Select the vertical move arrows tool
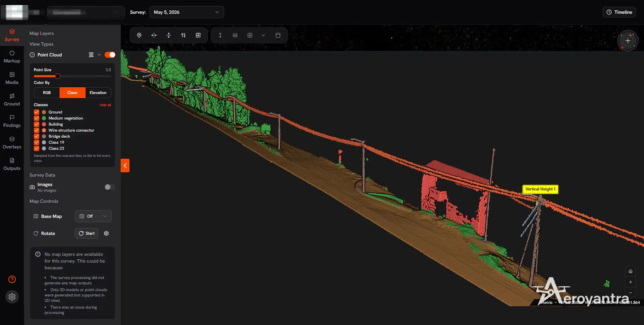The width and height of the screenshot is (644, 325). [x=169, y=35]
